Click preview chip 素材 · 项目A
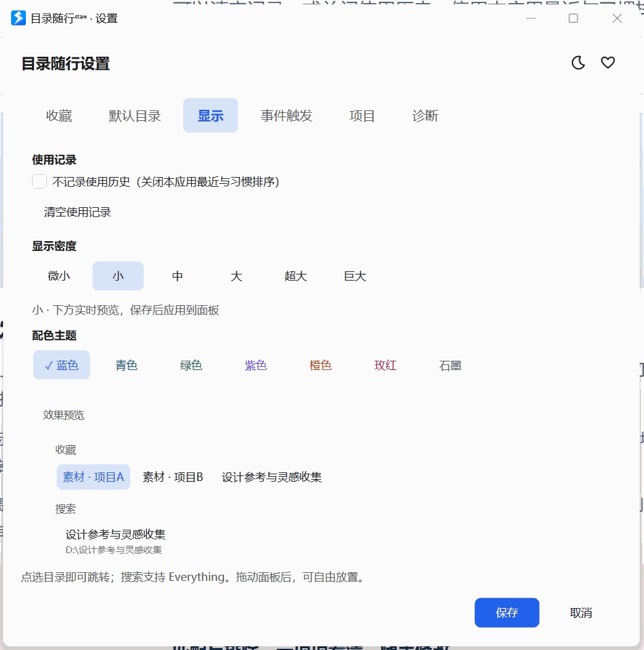The height and width of the screenshot is (650, 644). tap(93, 477)
